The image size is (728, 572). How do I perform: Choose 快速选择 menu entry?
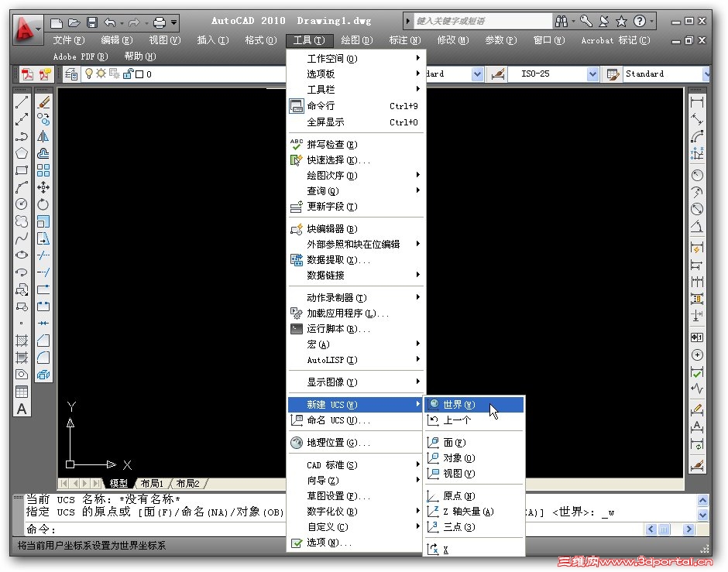(x=356, y=160)
